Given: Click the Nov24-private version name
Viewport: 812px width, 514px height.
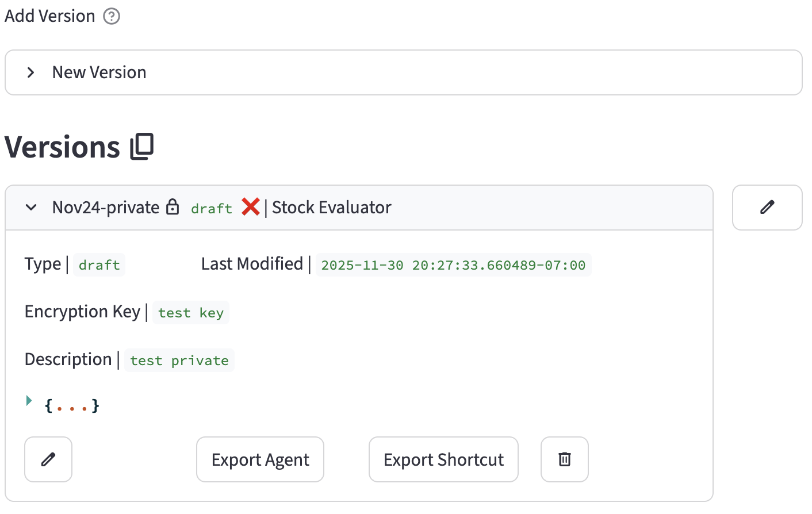Looking at the screenshot, I should [106, 208].
